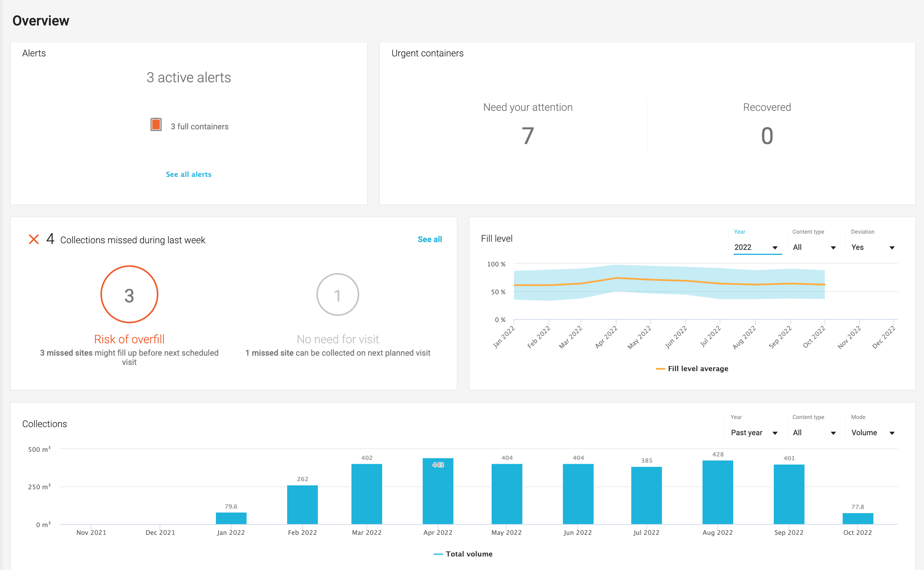924x570 pixels.
Task: Open Collections Year Past year dropdown
Action: 754,433
